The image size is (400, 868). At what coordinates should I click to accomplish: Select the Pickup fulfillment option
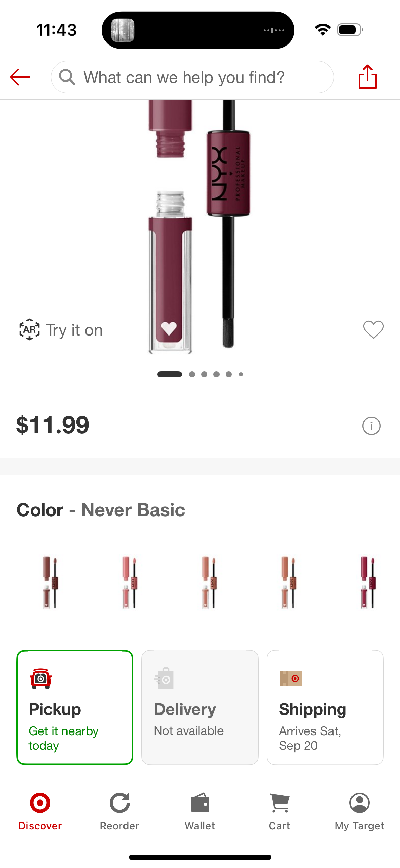pos(75,707)
